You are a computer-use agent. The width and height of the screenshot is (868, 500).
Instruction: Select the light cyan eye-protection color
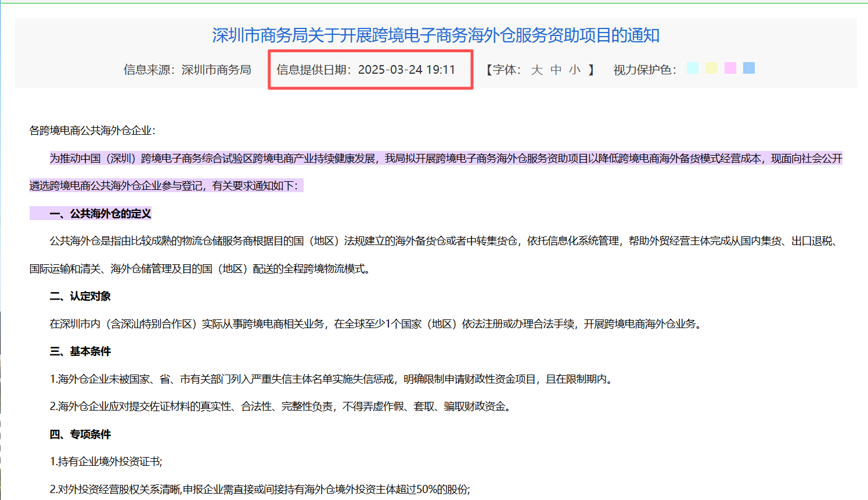tap(693, 68)
